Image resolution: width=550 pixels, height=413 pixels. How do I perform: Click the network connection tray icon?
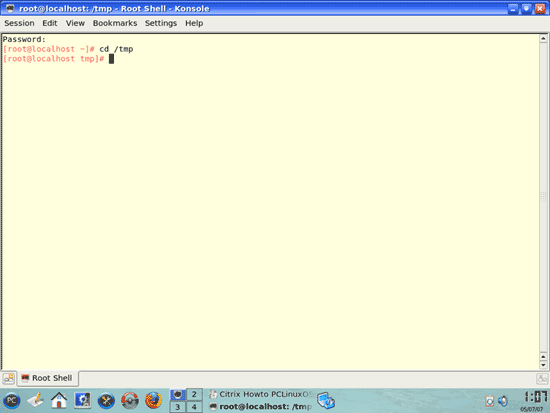(326, 401)
